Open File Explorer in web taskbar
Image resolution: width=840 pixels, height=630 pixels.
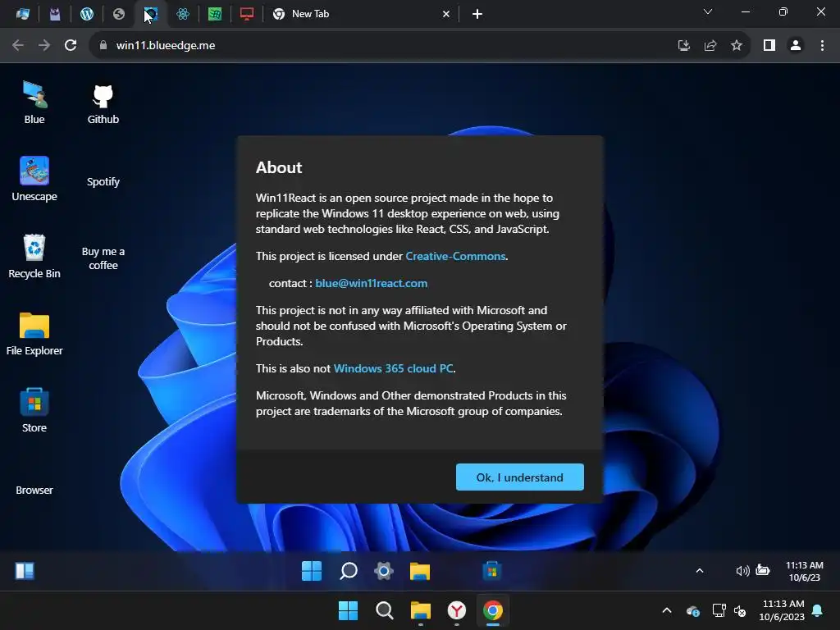(x=420, y=571)
